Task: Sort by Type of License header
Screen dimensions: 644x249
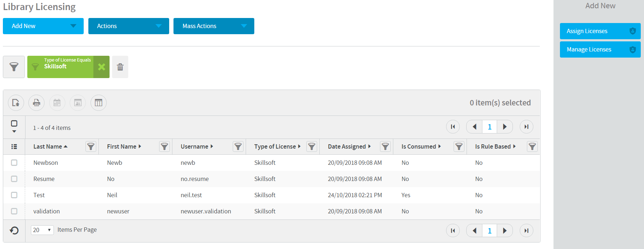Action: (x=277, y=146)
